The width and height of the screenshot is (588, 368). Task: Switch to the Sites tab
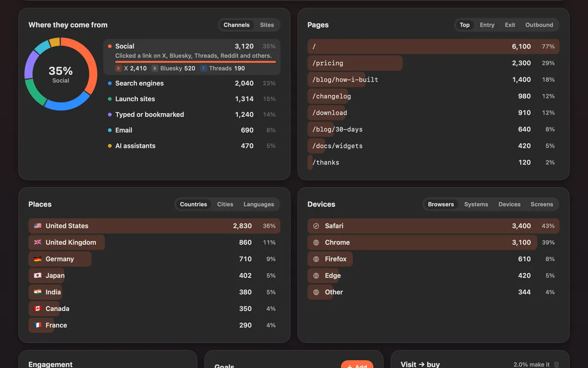coord(267,25)
